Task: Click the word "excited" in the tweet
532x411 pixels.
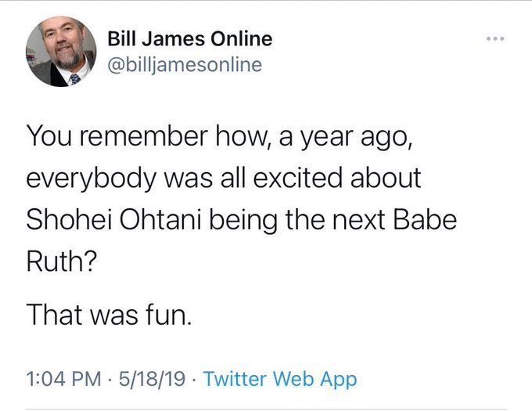Action: [297, 178]
